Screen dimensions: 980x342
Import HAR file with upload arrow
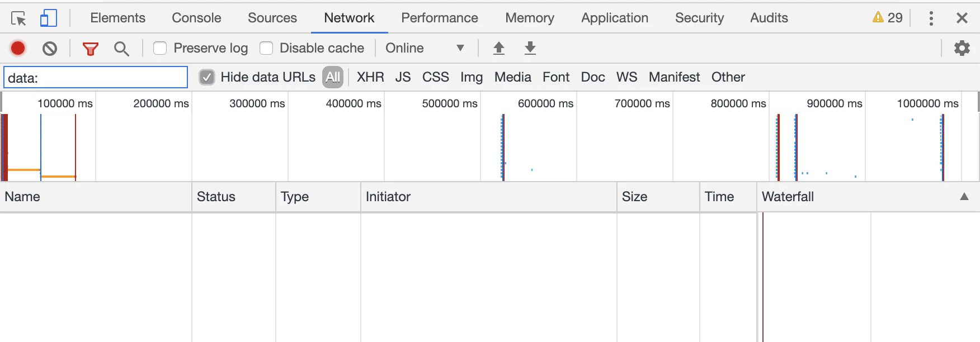point(499,48)
